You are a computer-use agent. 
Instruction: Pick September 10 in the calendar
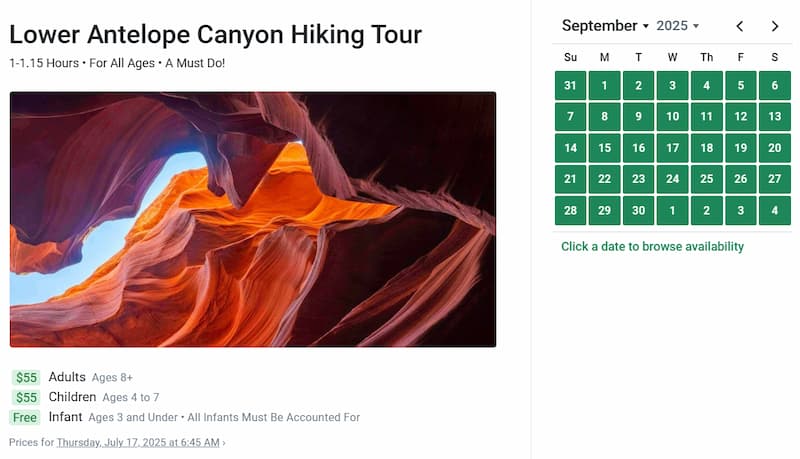tap(672, 117)
